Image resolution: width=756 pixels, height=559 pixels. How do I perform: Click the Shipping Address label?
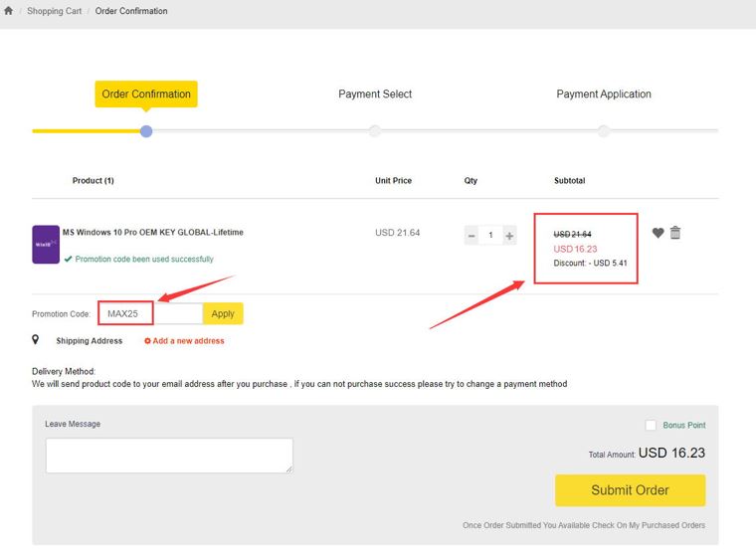pos(90,341)
